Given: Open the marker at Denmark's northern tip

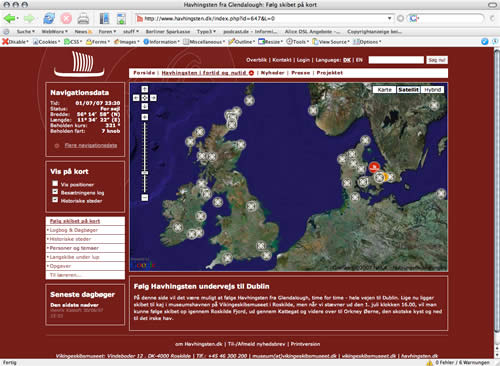Looking at the screenshot, I should tap(365, 140).
